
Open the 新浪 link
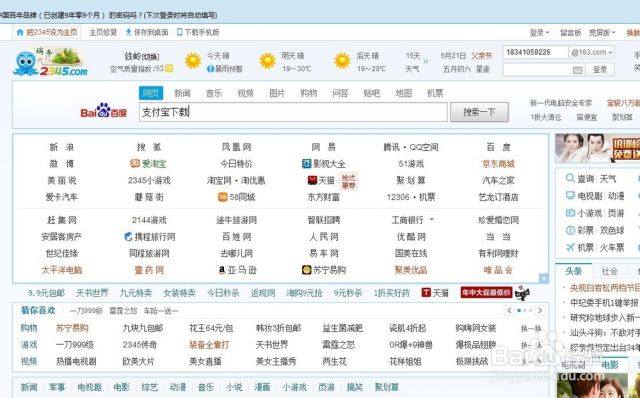(62, 147)
